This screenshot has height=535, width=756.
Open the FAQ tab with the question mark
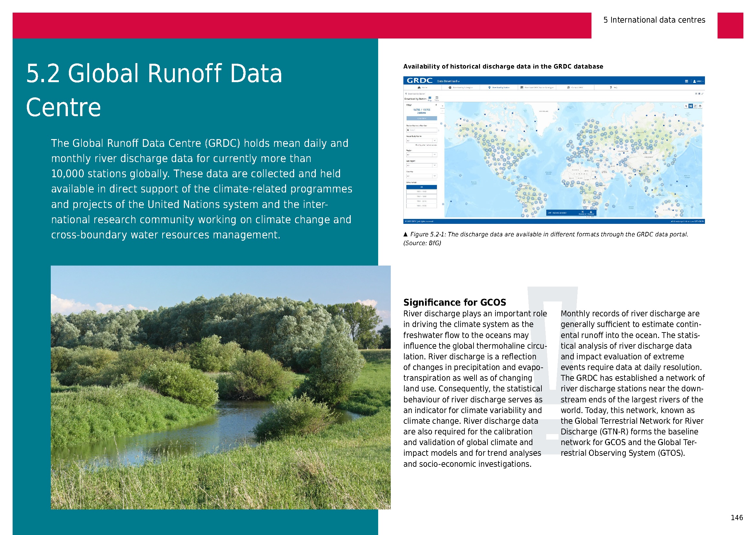613,87
